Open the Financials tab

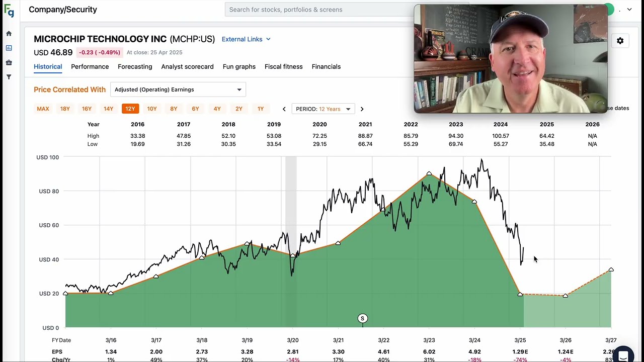point(326,67)
